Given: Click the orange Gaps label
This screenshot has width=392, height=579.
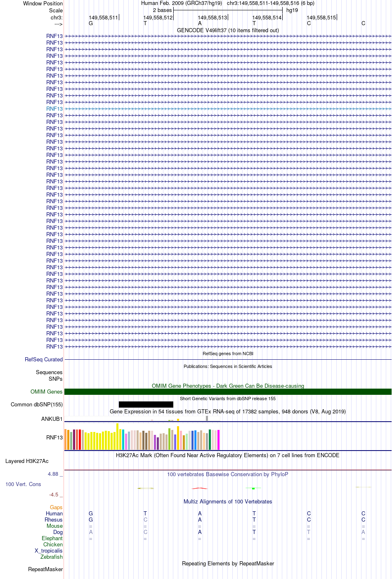Looking at the screenshot, I should 56,508.
